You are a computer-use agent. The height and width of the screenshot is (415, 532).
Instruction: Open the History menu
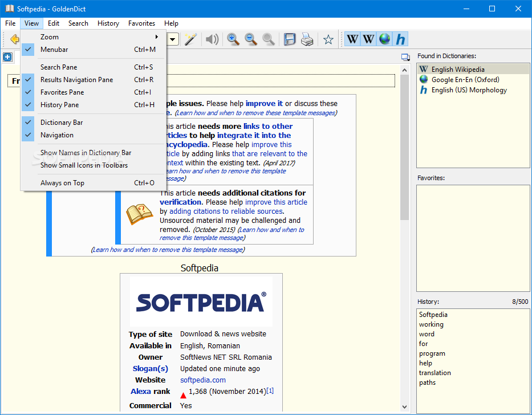(108, 23)
